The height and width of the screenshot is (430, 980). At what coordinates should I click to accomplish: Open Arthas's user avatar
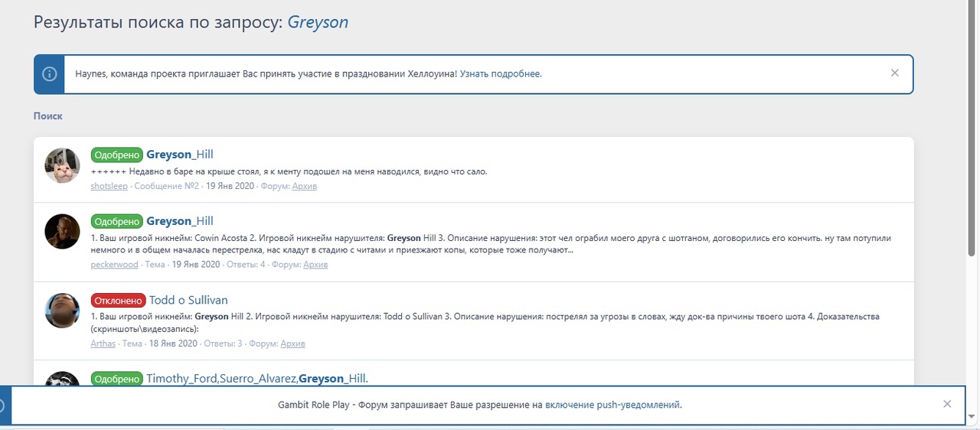pos(62,311)
